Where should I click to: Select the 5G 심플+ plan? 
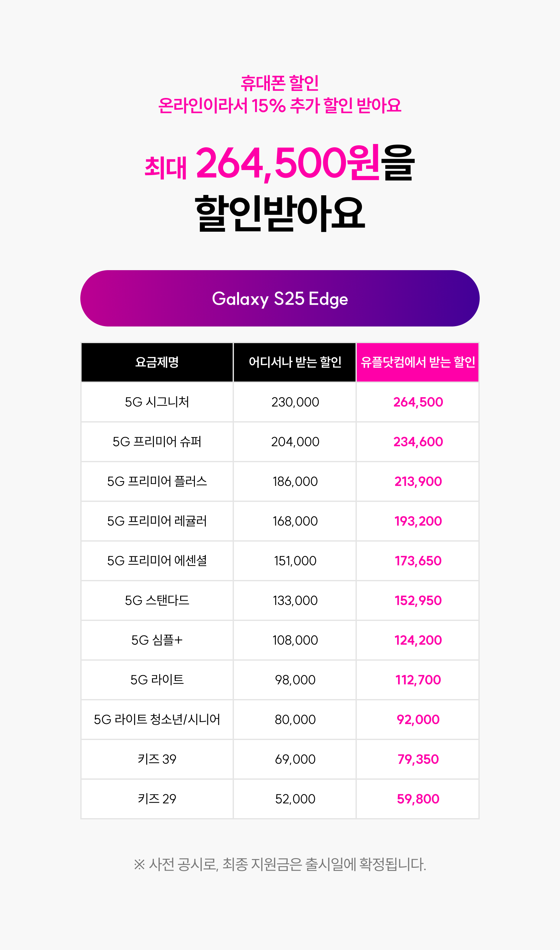157,640
